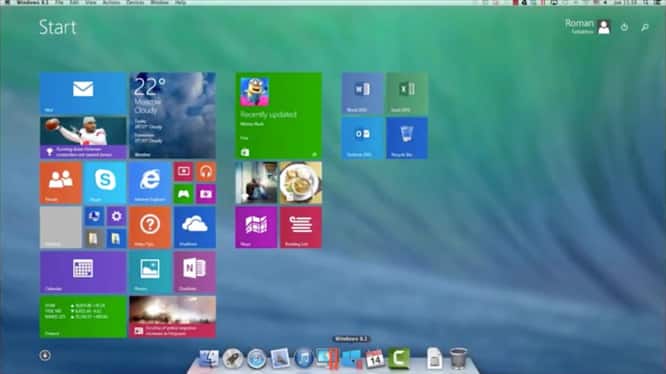Open the Mail tile

coord(83,93)
